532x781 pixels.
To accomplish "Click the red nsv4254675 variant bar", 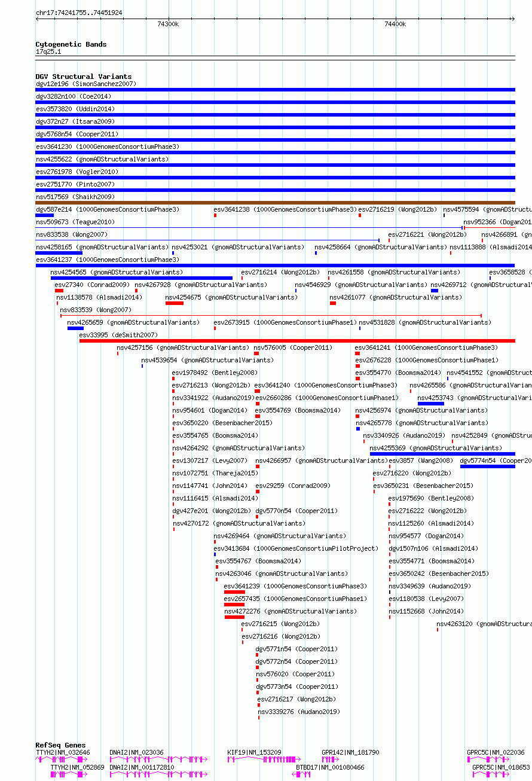I will [x=175, y=303].
